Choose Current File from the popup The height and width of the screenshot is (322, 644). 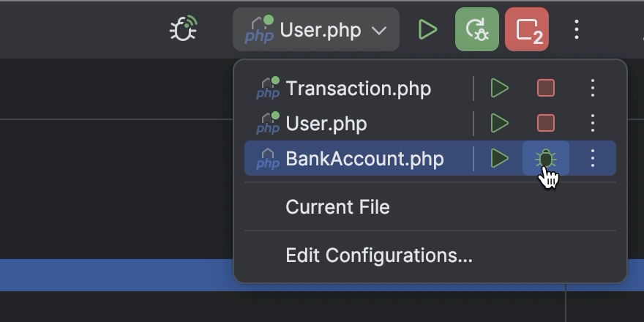pyautogui.click(x=337, y=207)
